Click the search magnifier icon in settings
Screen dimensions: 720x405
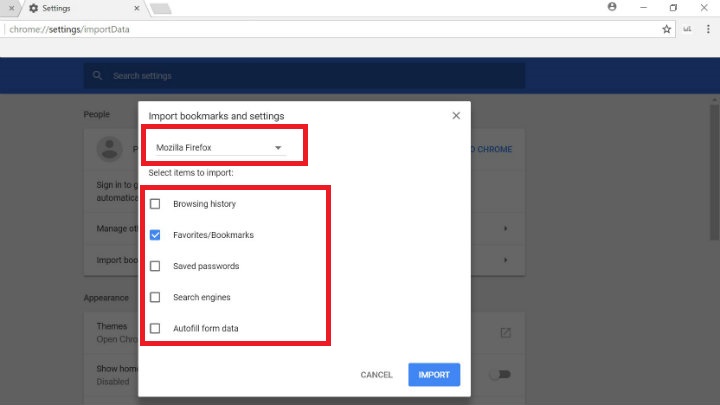click(97, 75)
